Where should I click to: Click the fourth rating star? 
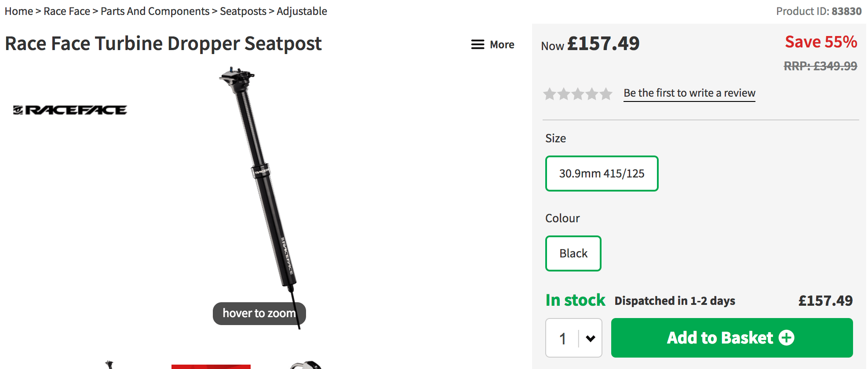coord(592,94)
